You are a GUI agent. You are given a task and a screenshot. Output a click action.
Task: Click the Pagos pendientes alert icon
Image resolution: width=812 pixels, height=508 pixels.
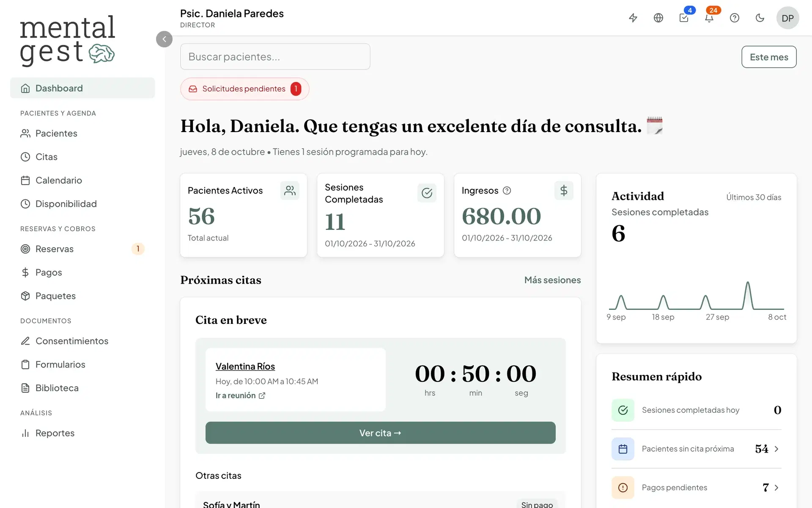(x=623, y=488)
